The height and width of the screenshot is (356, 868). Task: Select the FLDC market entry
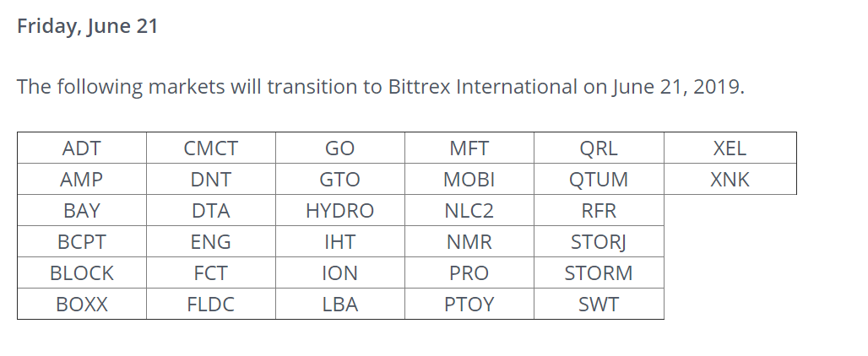click(211, 304)
